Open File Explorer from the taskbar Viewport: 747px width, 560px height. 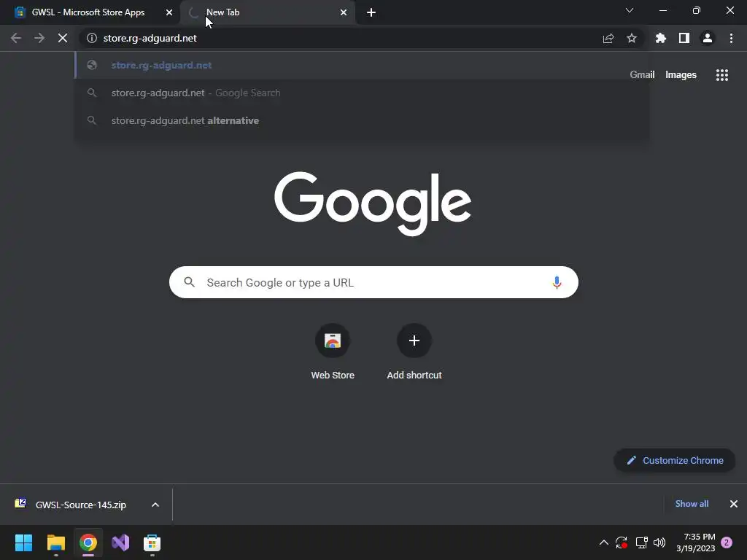[55, 542]
